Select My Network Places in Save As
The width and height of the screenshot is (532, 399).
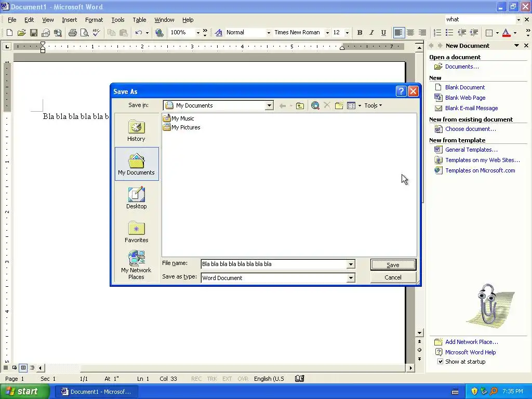coord(137,265)
